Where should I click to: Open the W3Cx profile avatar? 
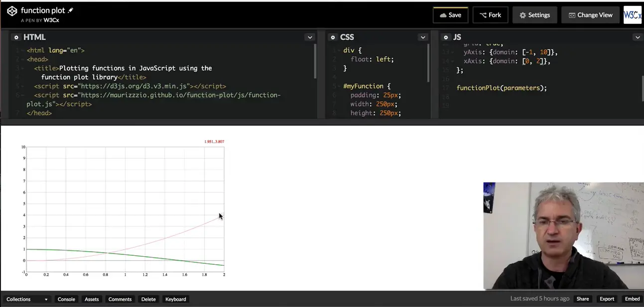pyautogui.click(x=633, y=15)
